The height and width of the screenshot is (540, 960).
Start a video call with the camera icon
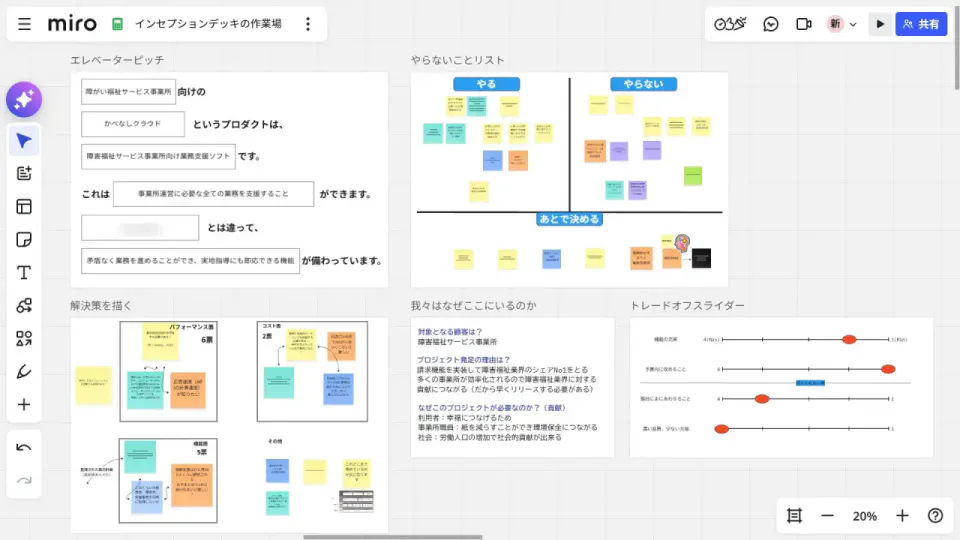click(804, 24)
